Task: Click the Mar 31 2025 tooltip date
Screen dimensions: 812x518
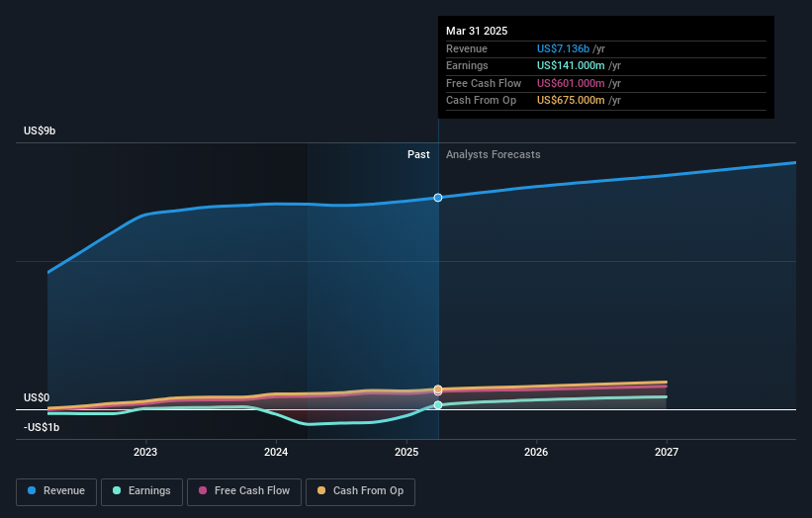Action: pos(477,31)
